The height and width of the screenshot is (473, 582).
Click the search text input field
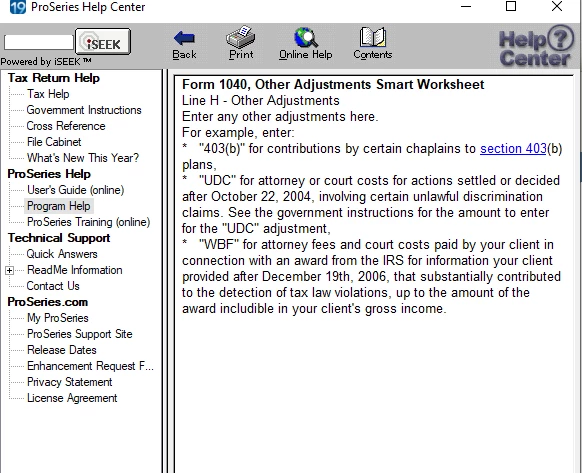[x=39, y=42]
